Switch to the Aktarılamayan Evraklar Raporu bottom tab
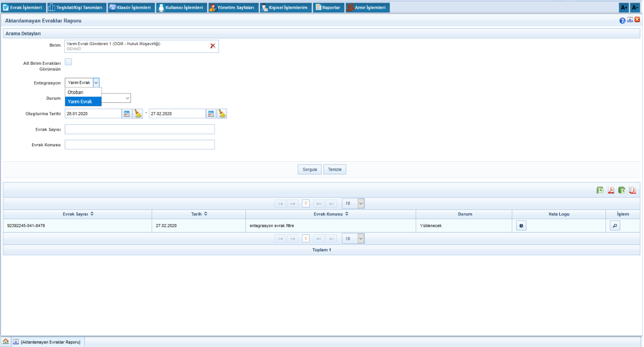644x347 pixels. click(x=47, y=342)
